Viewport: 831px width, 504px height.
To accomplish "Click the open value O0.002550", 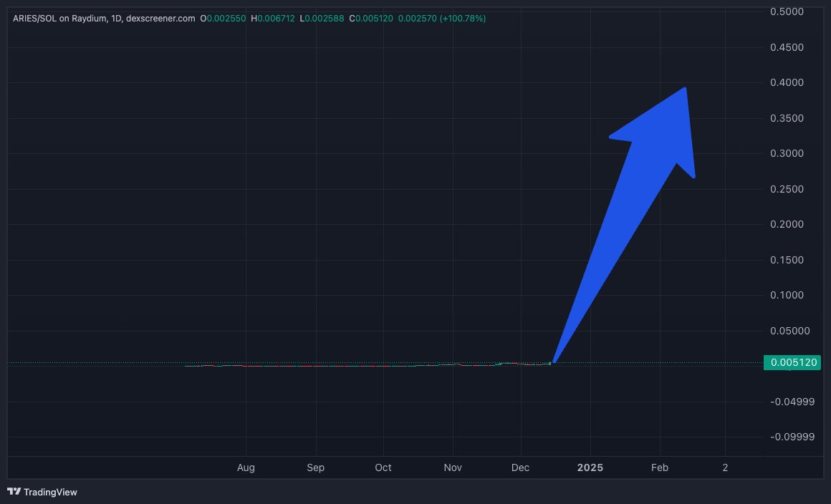I will (223, 19).
